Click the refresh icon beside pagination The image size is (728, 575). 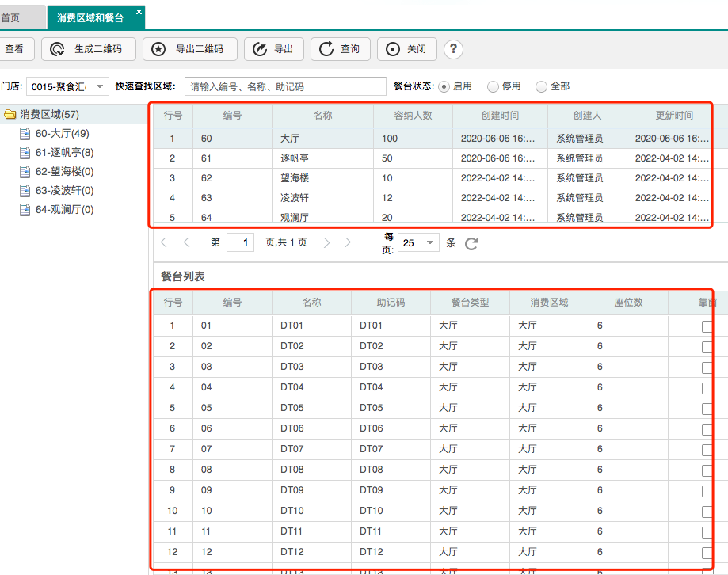pos(471,244)
